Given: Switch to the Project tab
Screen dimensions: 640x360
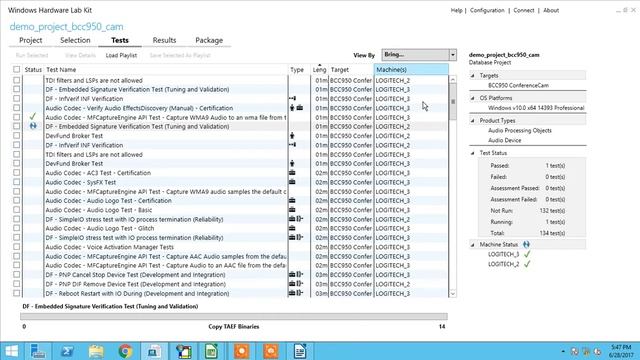Looking at the screenshot, I should (x=31, y=40).
